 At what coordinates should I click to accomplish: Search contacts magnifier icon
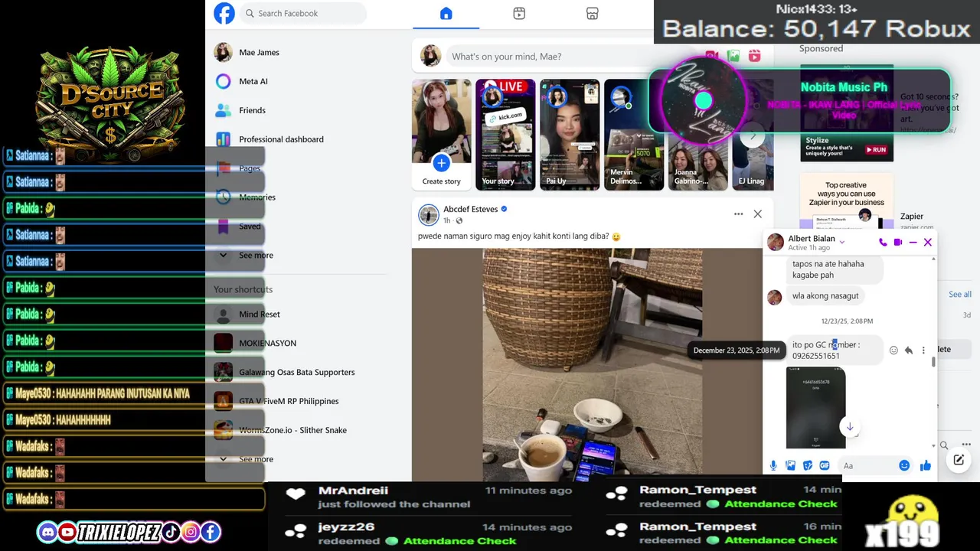click(x=944, y=445)
